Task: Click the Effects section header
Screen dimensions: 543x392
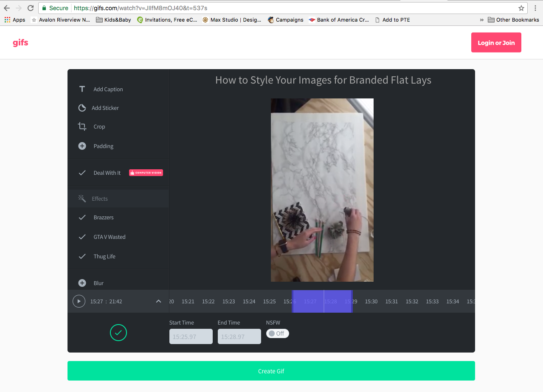Action: pyautogui.click(x=118, y=199)
